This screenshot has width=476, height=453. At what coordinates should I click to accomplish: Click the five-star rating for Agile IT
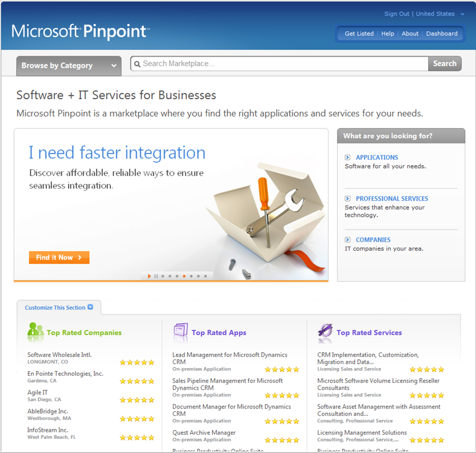137,400
